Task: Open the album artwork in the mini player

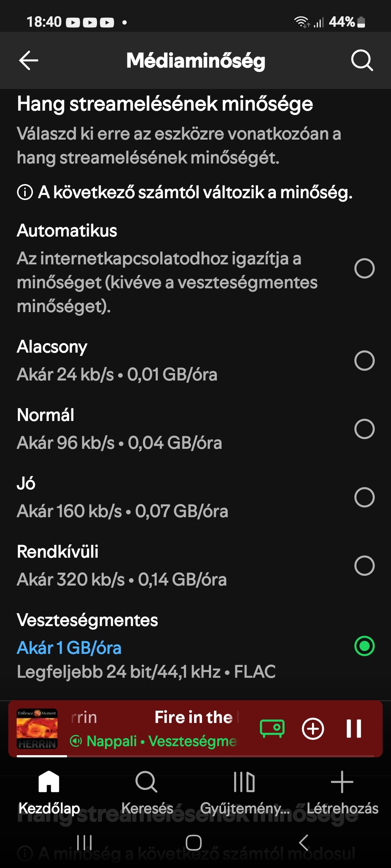Action: coord(37,728)
